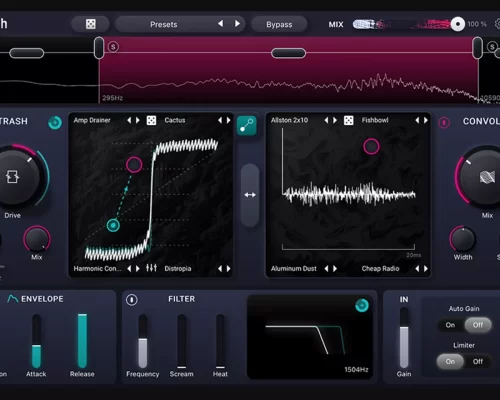Click the Envelope Attack slider
Viewport: 500px width, 400px height.
(x=36, y=341)
